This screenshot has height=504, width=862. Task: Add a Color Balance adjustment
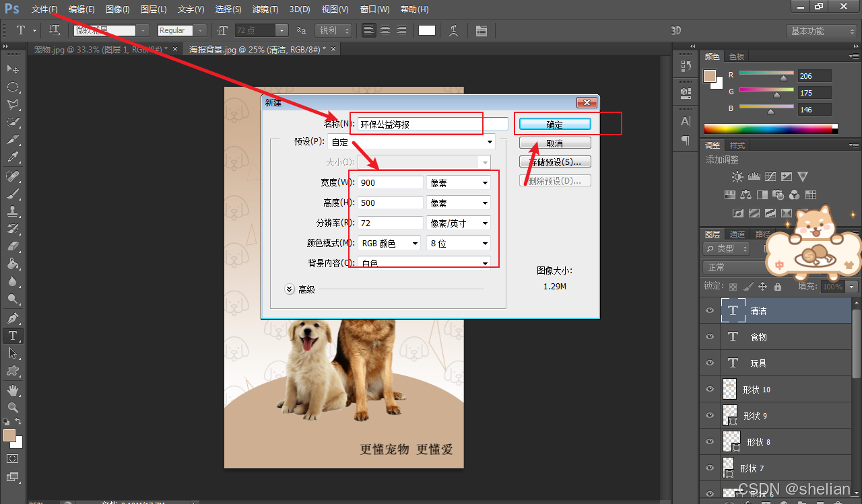tap(745, 195)
